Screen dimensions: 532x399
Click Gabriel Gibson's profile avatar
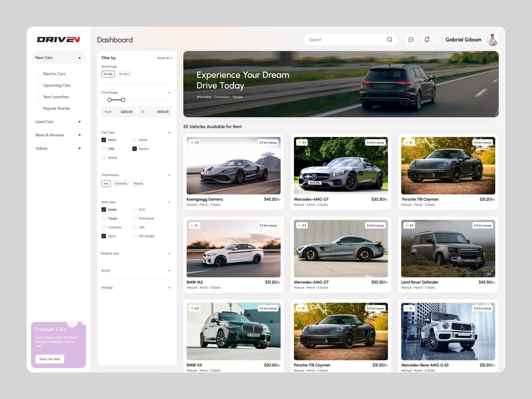tap(492, 40)
